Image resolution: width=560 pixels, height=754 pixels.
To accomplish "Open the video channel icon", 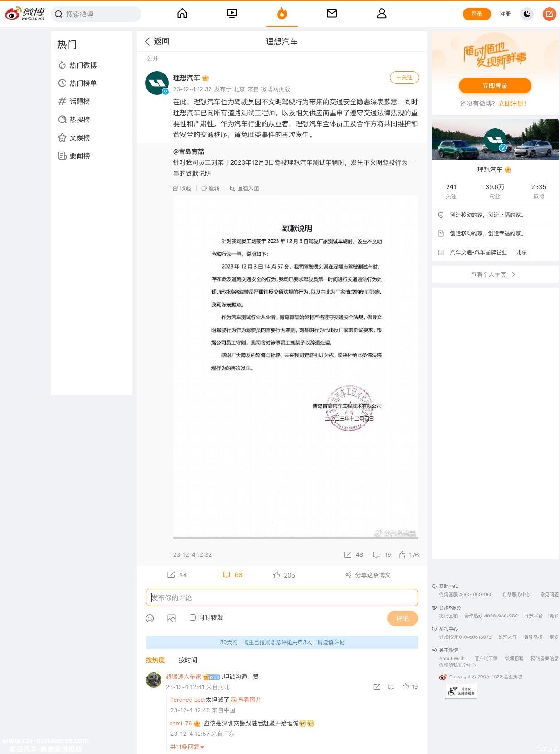I will click(232, 14).
